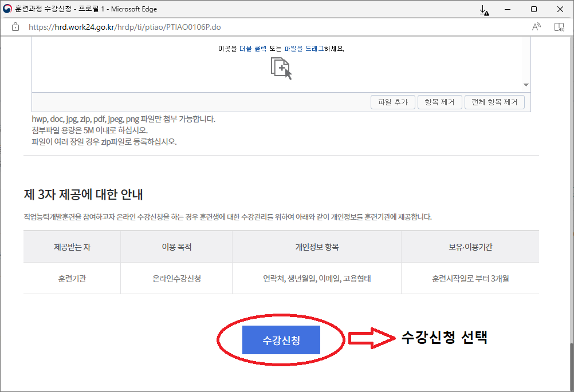Click the page favicon in title bar
The height and width of the screenshot is (392, 574).
point(7,9)
